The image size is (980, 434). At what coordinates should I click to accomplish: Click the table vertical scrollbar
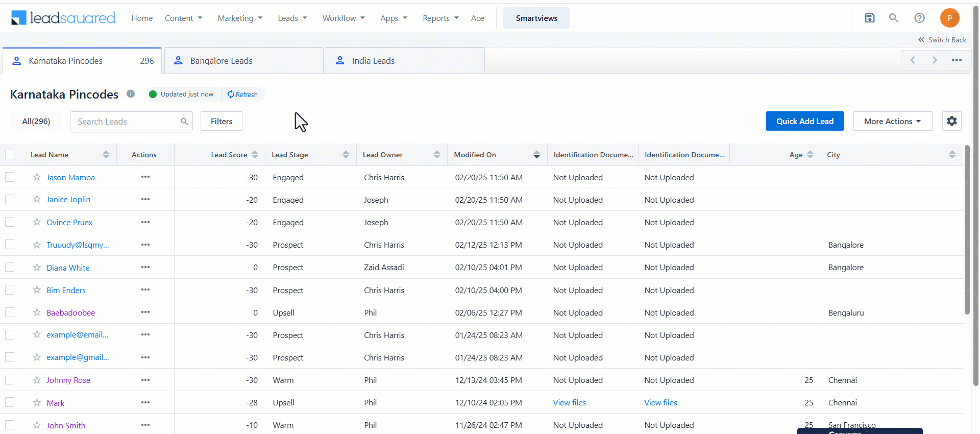967,230
